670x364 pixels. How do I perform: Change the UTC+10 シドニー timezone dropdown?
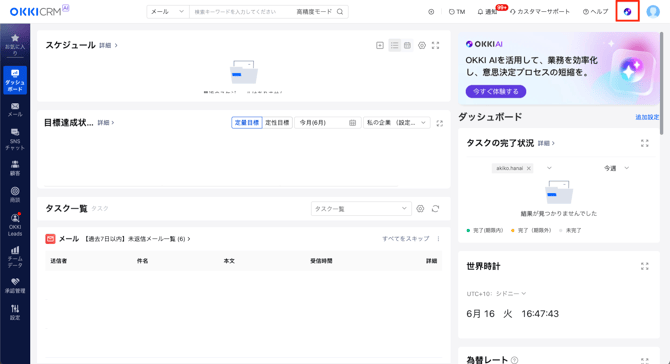pos(496,294)
